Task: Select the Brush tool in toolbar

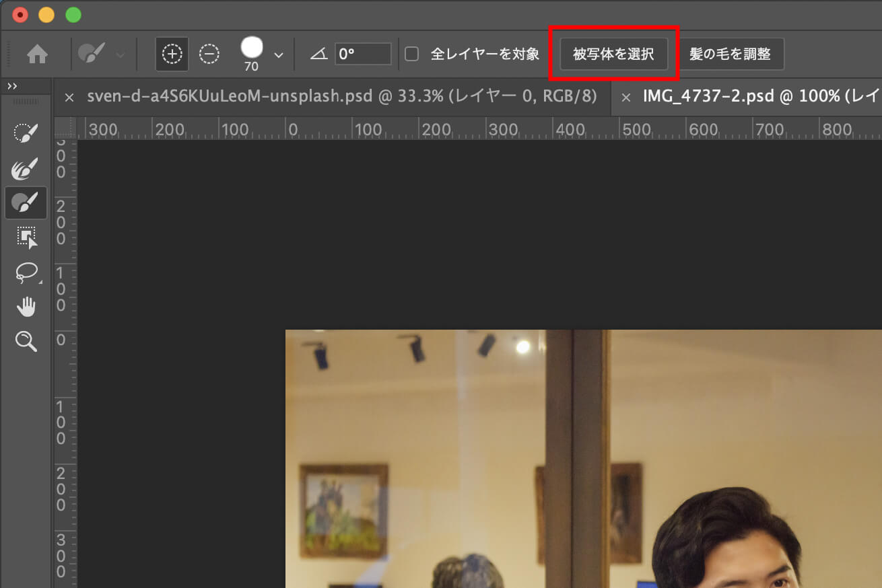Action: click(26, 203)
